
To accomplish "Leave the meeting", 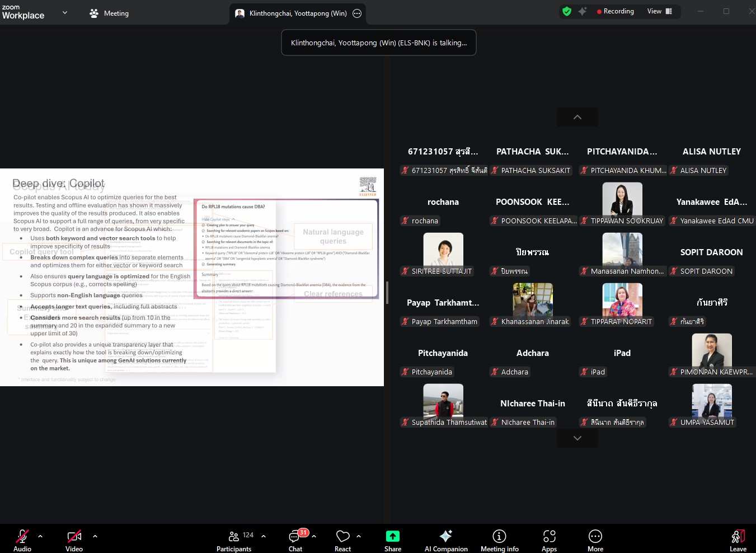I will pyautogui.click(x=738, y=540).
